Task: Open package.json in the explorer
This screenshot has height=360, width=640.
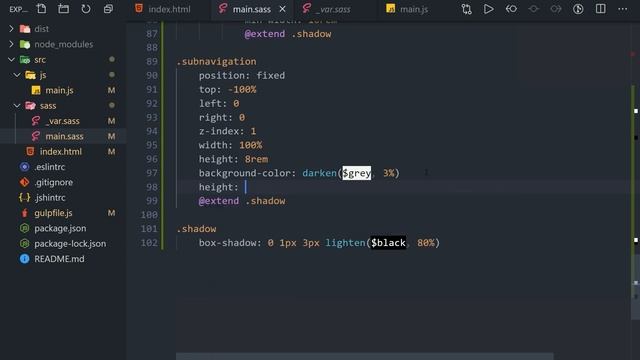Action: (x=60, y=228)
